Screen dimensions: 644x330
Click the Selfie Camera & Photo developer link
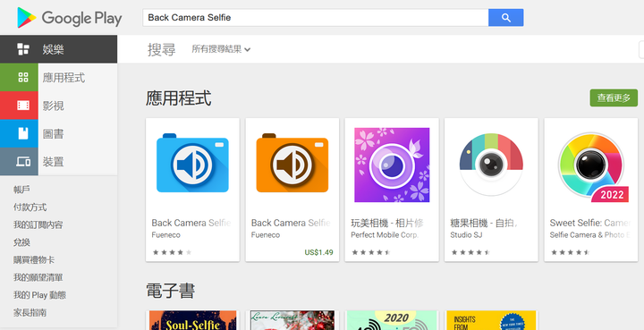589,235
